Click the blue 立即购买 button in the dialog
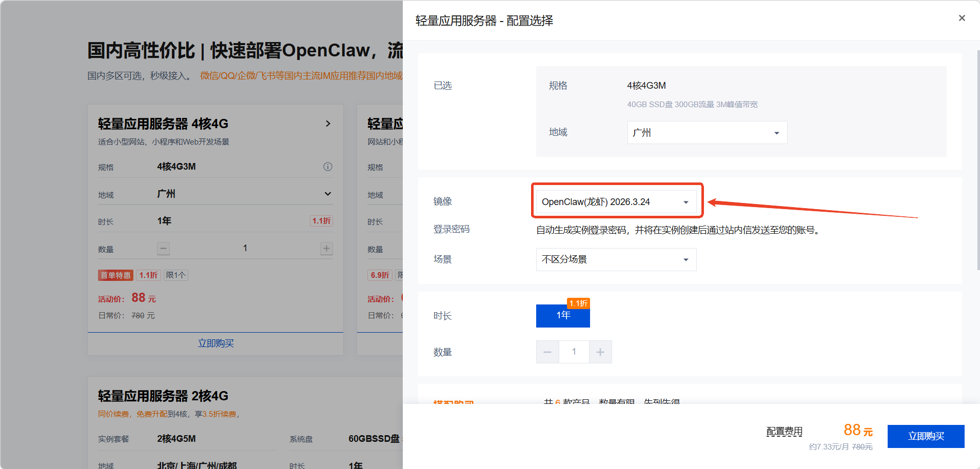Screen dimensions: 980x469 926,436
